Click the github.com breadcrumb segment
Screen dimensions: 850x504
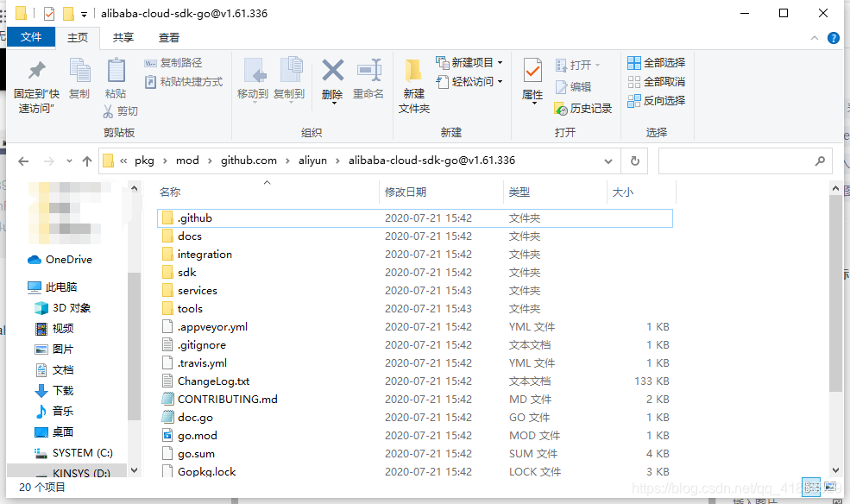(249, 161)
